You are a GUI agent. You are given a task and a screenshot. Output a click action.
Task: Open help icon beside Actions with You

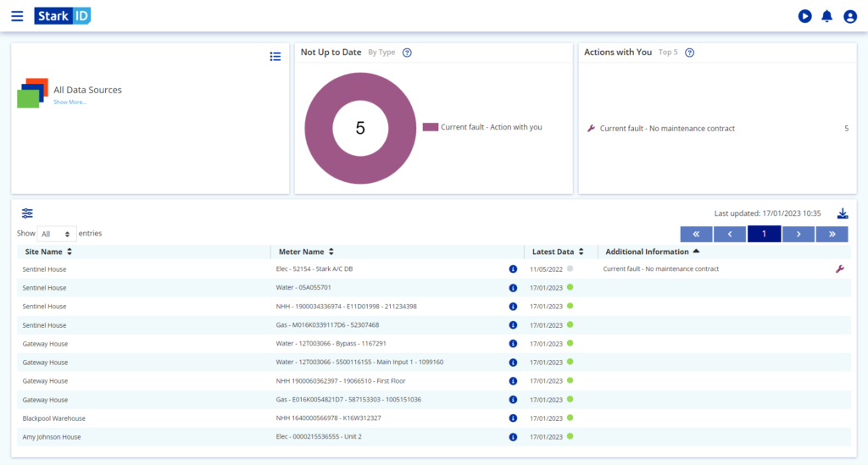click(689, 53)
